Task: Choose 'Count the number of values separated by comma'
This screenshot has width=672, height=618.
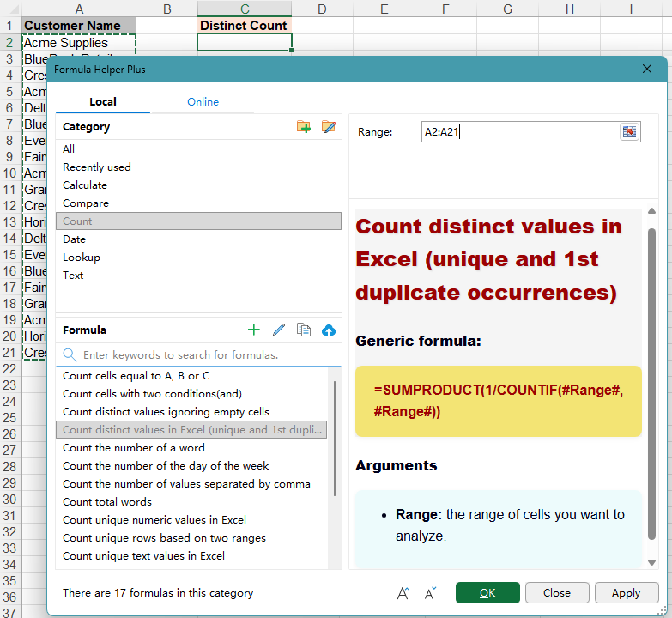Action: point(191,484)
